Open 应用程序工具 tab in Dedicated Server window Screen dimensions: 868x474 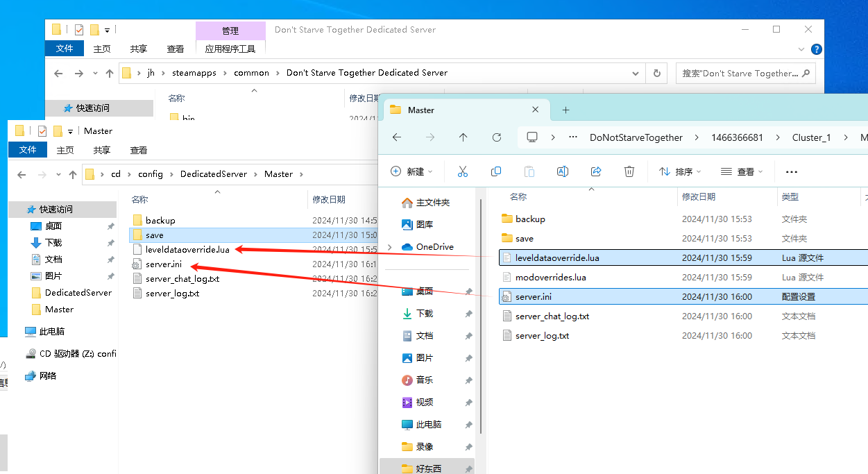(230, 49)
